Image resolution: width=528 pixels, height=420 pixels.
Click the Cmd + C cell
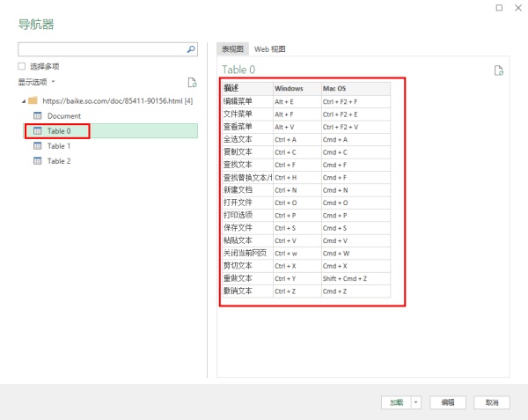356,152
